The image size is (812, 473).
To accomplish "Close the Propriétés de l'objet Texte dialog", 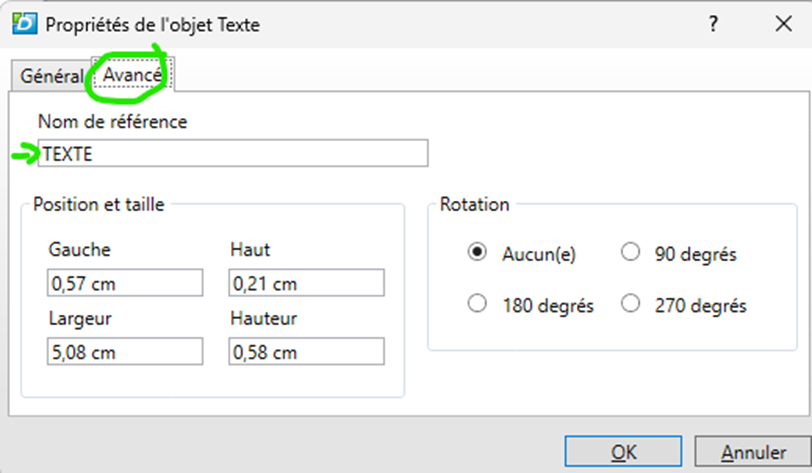I will pos(782,26).
